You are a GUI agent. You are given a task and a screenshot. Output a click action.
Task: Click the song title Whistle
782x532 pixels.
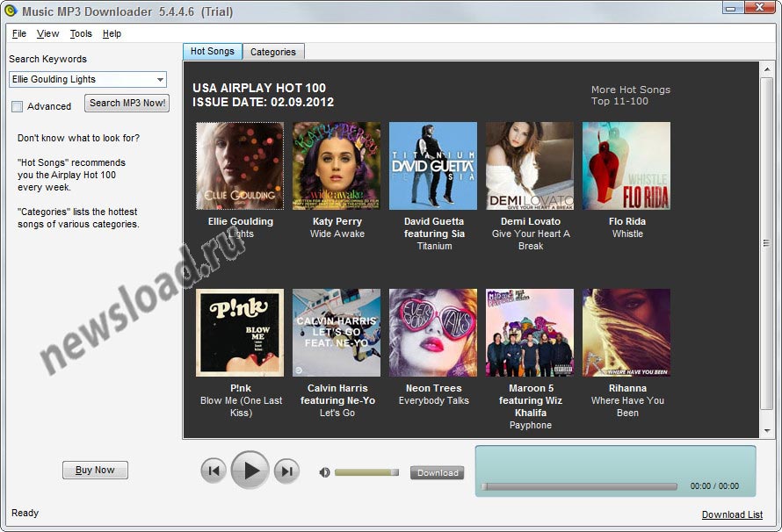point(627,234)
